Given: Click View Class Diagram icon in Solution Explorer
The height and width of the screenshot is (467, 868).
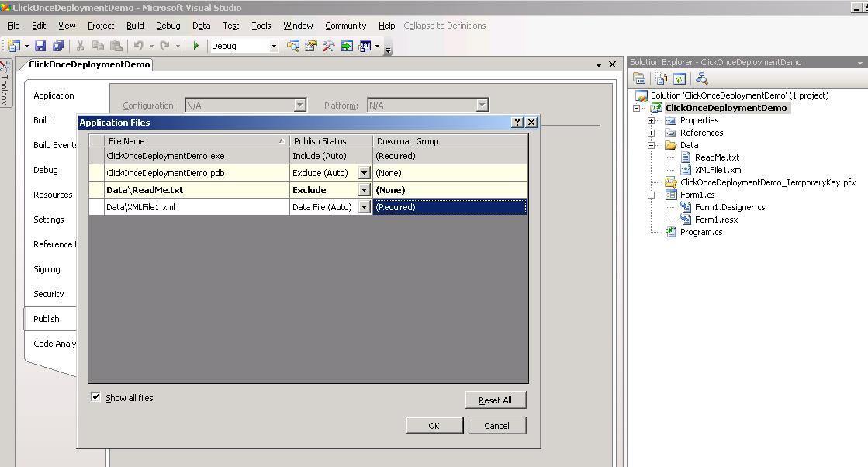Looking at the screenshot, I should pos(701,78).
